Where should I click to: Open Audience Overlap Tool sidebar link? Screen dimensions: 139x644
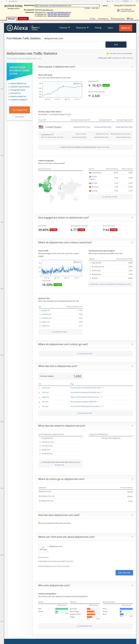pos(18,97)
